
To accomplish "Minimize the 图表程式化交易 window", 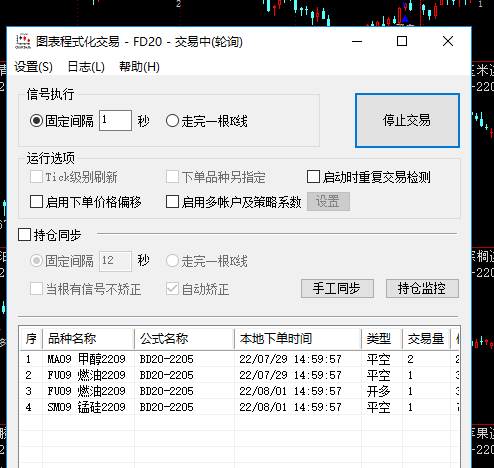I will (x=357, y=41).
